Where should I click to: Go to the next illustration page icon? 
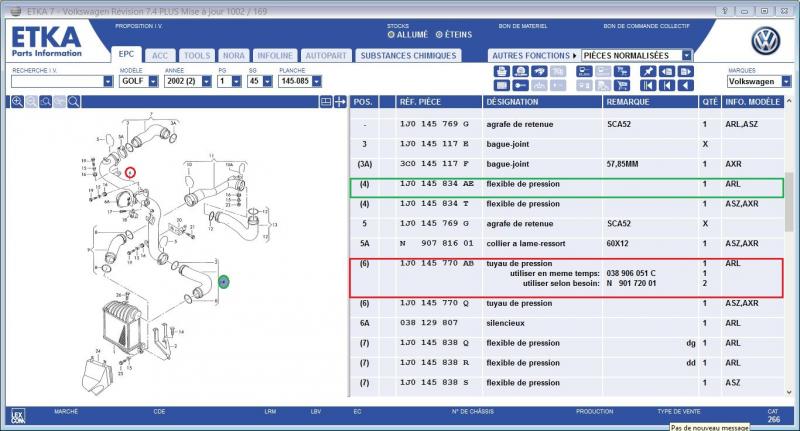click(x=686, y=71)
